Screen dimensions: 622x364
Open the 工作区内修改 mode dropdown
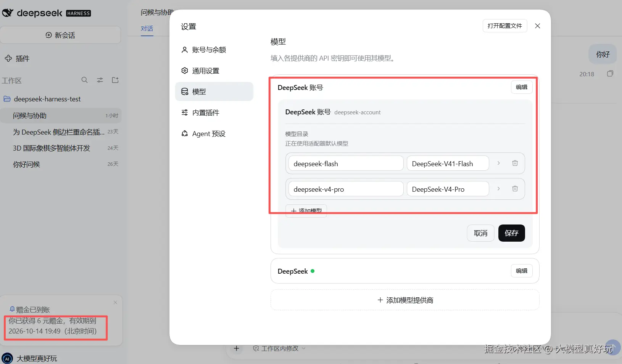pyautogui.click(x=279, y=348)
